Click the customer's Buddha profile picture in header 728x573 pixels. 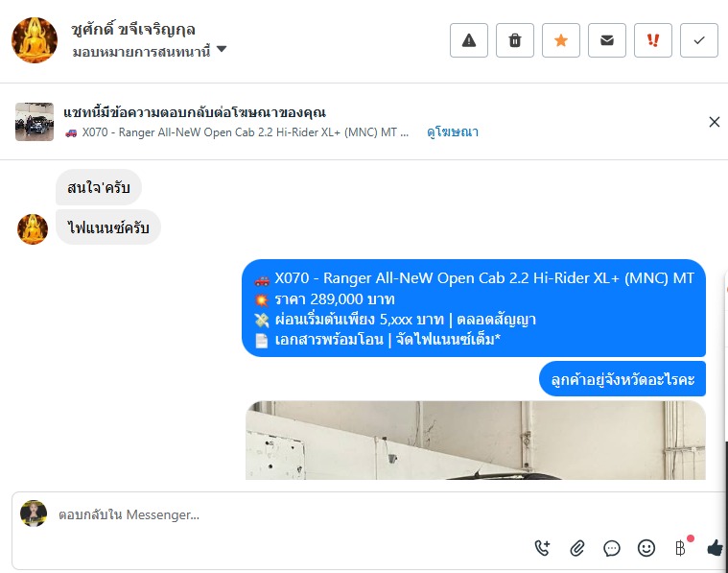coord(35,40)
